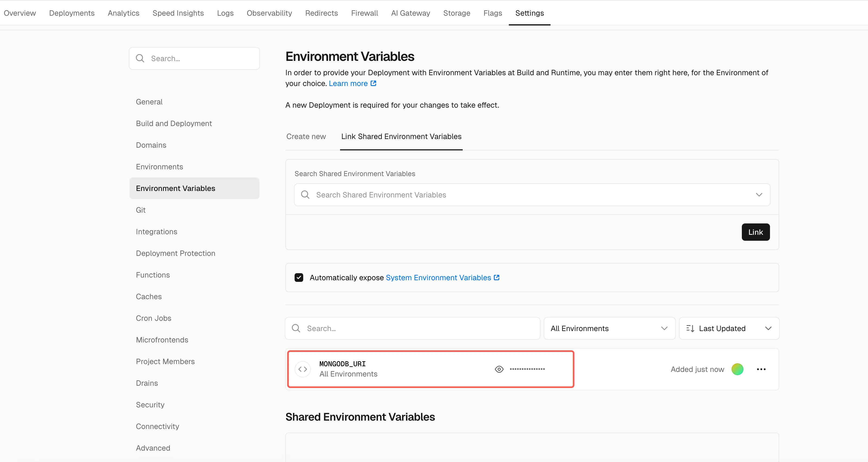Click the external link icon after Learn more
The height and width of the screenshot is (462, 868).
pyautogui.click(x=373, y=83)
